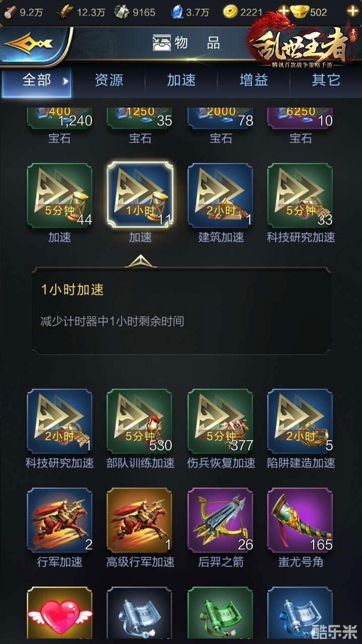
Task: Select the highlighted 1-hour speedup item
Action: (x=139, y=195)
